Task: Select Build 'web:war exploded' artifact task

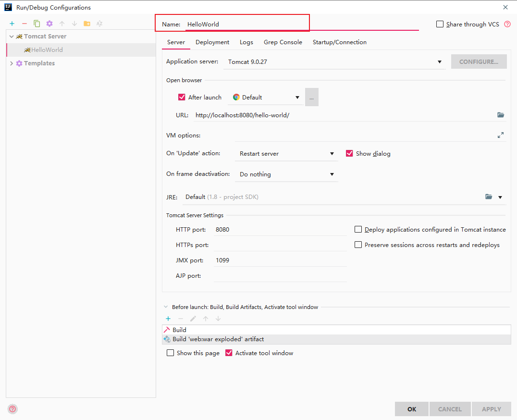Action: pos(336,339)
